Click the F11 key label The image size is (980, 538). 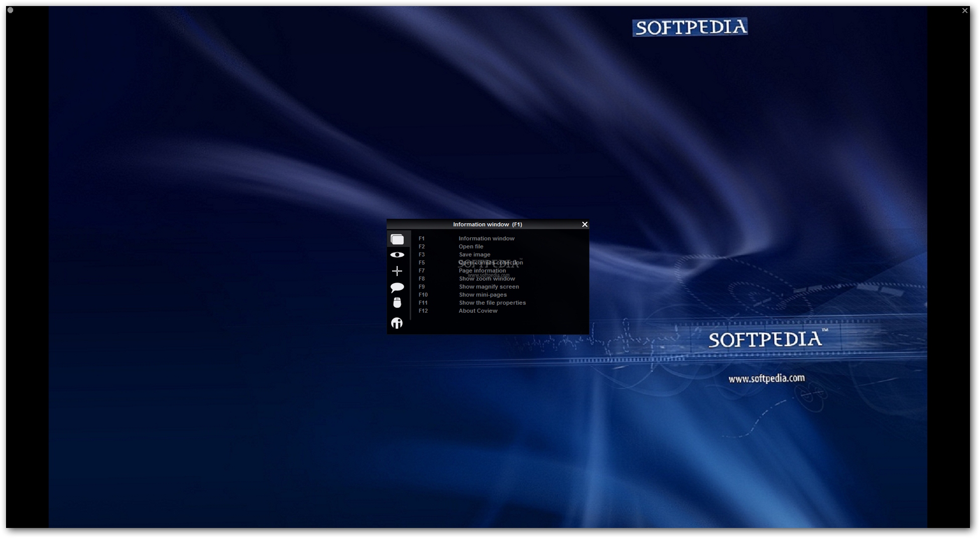pos(423,303)
